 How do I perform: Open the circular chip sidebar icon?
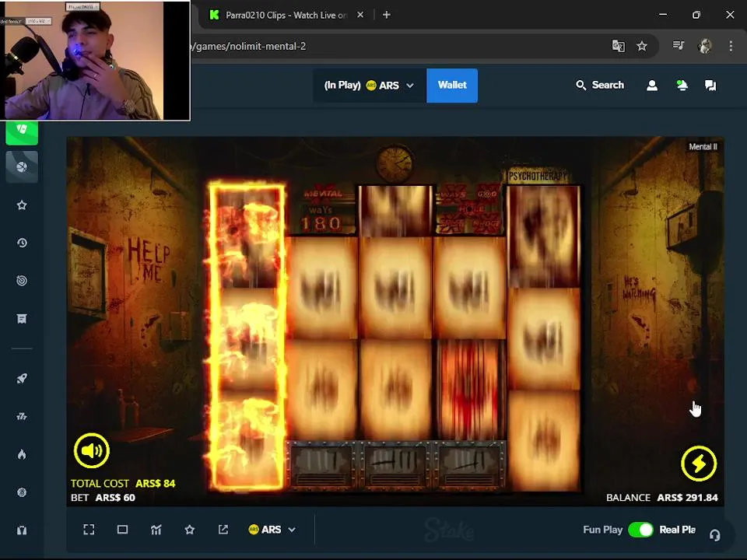coord(22,492)
